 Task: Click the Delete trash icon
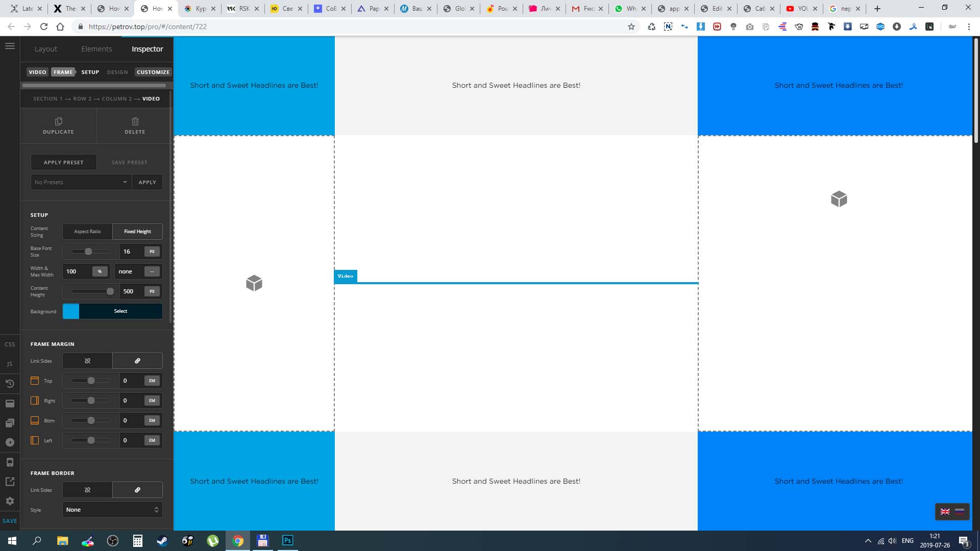tap(135, 121)
